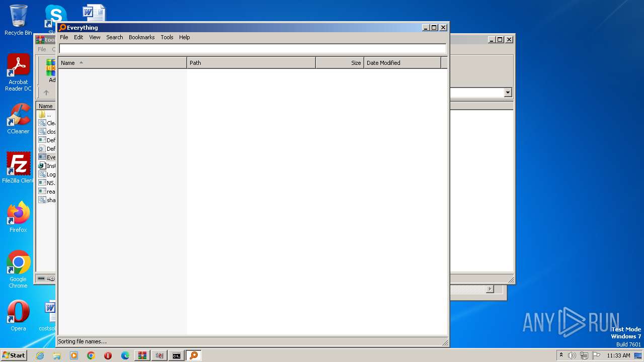Select the 'NS.' file row in WinRAR
The image size is (644, 362).
47,183
